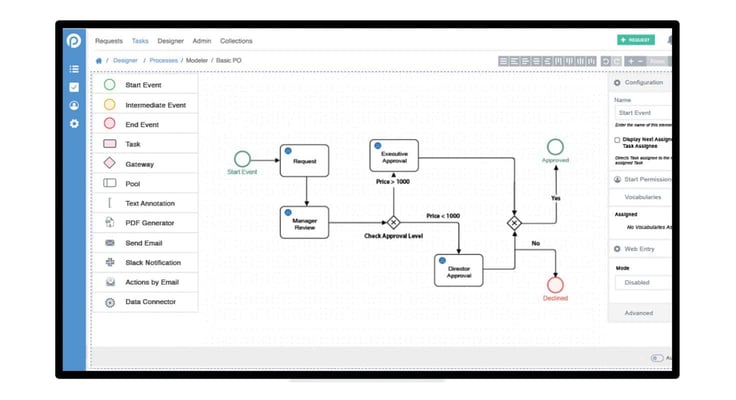Click the blue user icon in Request task
The width and height of the screenshot is (736, 400).
[x=288, y=151]
